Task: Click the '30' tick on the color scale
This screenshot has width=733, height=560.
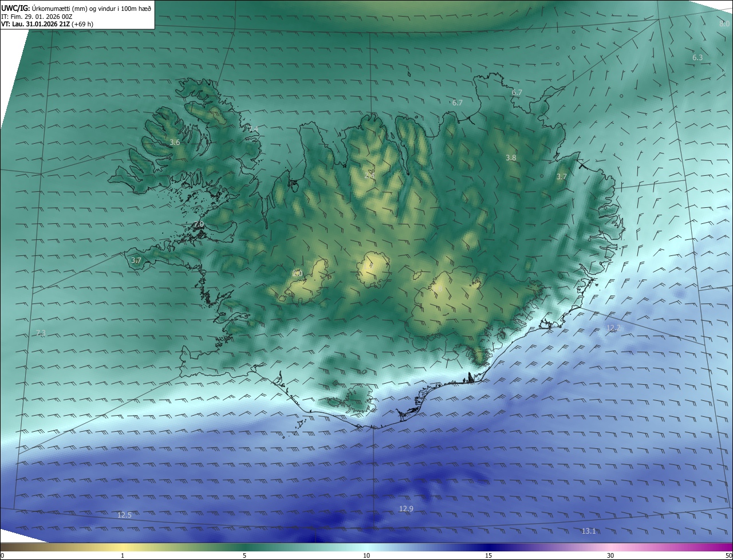Action: pyautogui.click(x=610, y=555)
